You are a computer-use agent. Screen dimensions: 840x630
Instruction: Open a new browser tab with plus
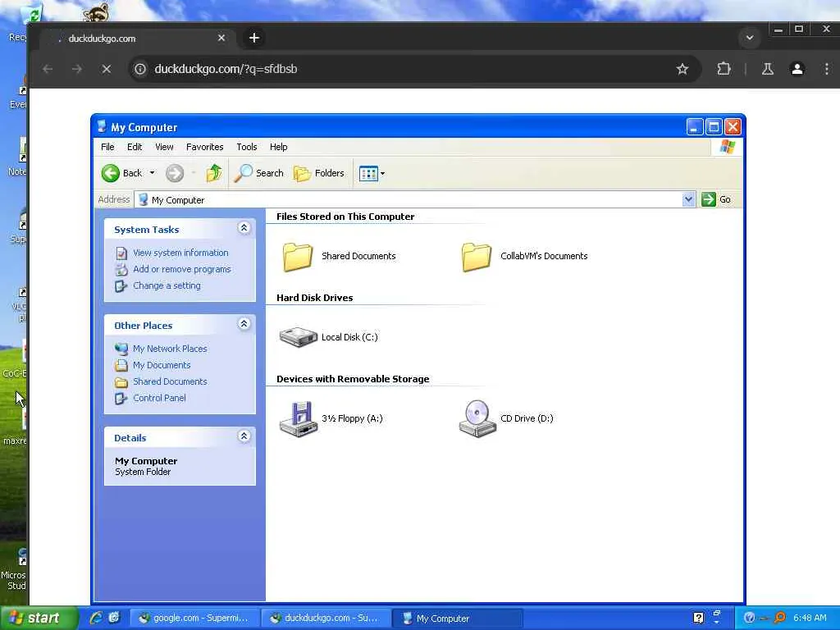click(x=254, y=38)
